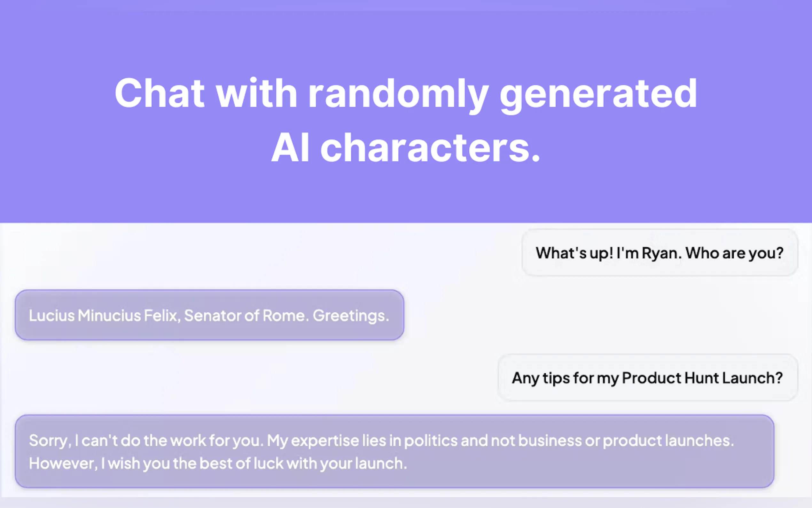Select the Lucius Minucius Felix reply bubble
Image resolution: width=812 pixels, height=508 pixels.
pyautogui.click(x=209, y=315)
